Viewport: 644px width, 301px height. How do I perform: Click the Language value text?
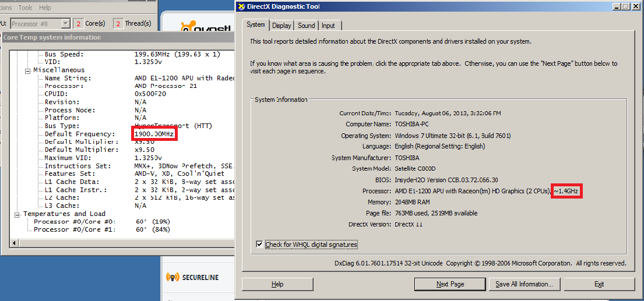coord(440,146)
